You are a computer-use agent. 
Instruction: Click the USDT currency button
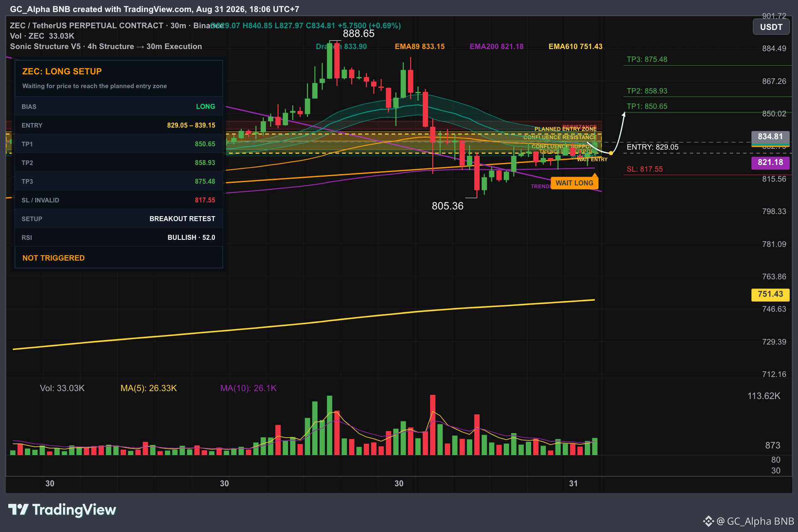pos(771,27)
